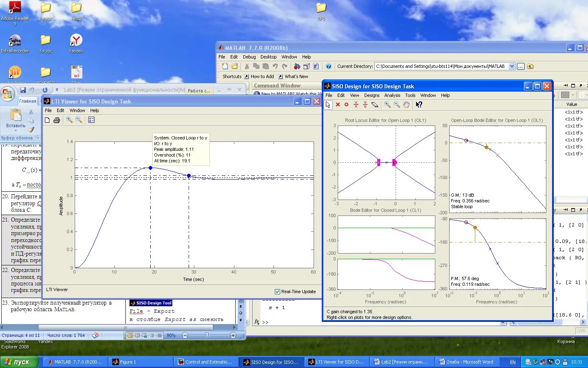Open Debug menu in MATLAB

pos(249,57)
